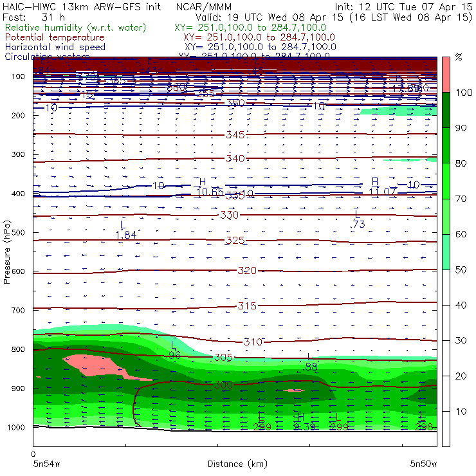
Task: Click the 315 potential temperature contour label
Action: 247,306
